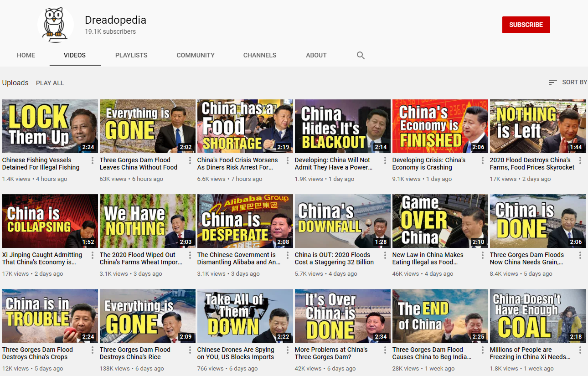
Task: Open options menu for Freezing in China video
Action: tap(580, 350)
